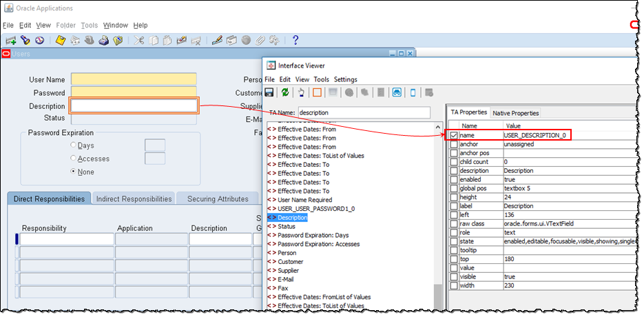Click the first Responsibility row field
Viewport: 644px width, 317px height.
[67, 239]
